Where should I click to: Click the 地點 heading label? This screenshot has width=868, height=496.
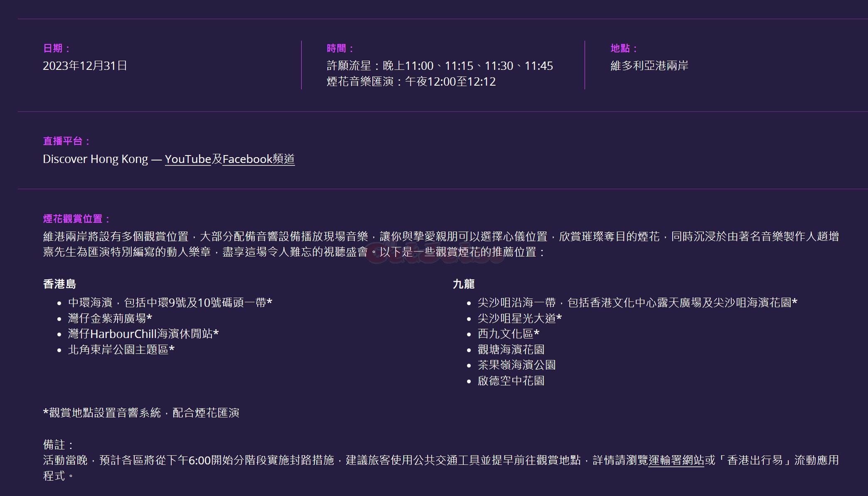coord(623,49)
